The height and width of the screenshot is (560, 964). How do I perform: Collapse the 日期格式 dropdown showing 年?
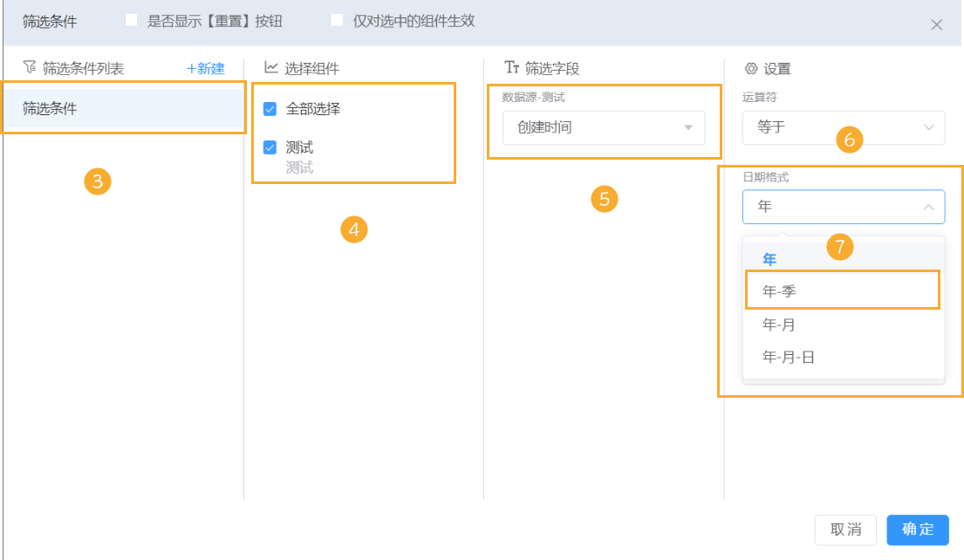pyautogui.click(x=843, y=207)
